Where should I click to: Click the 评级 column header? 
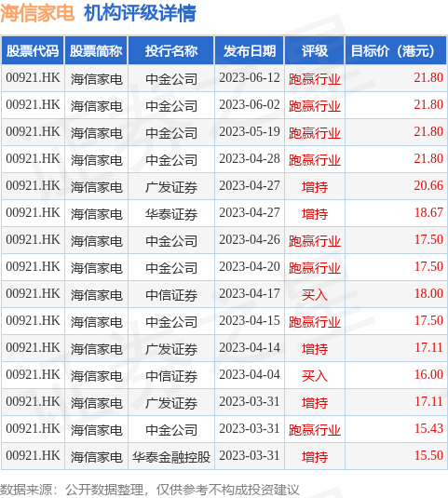(x=315, y=51)
